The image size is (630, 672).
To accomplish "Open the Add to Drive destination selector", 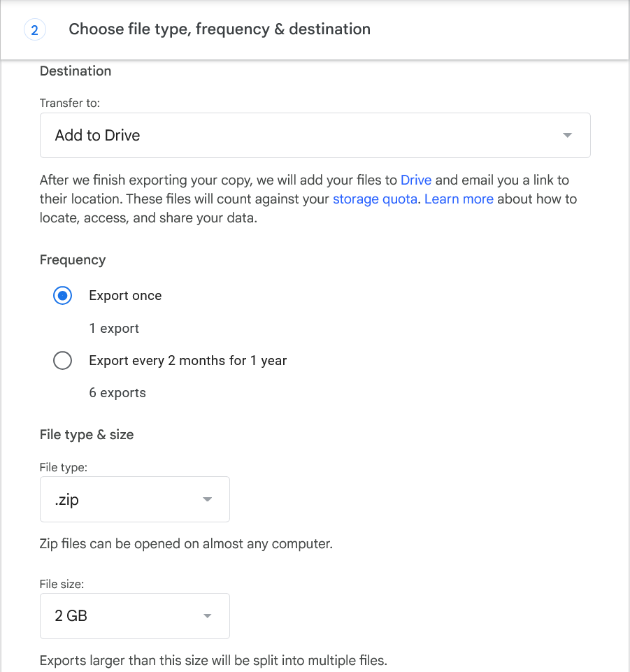I will [x=315, y=135].
